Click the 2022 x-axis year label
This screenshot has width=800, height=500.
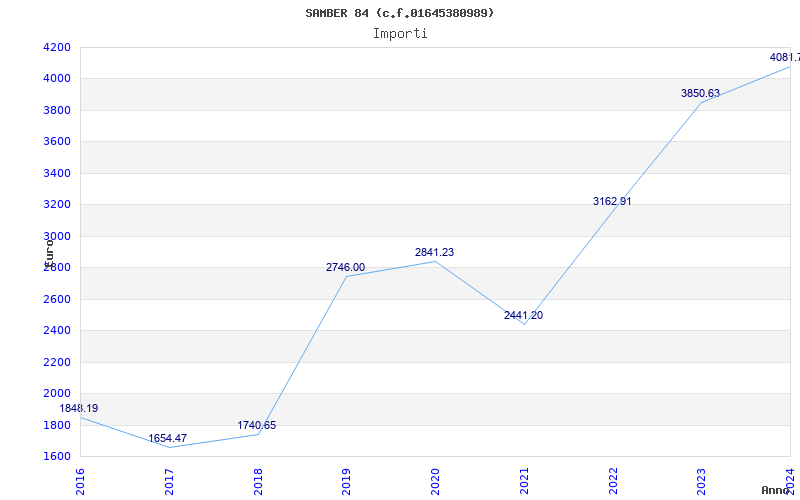tap(613, 481)
